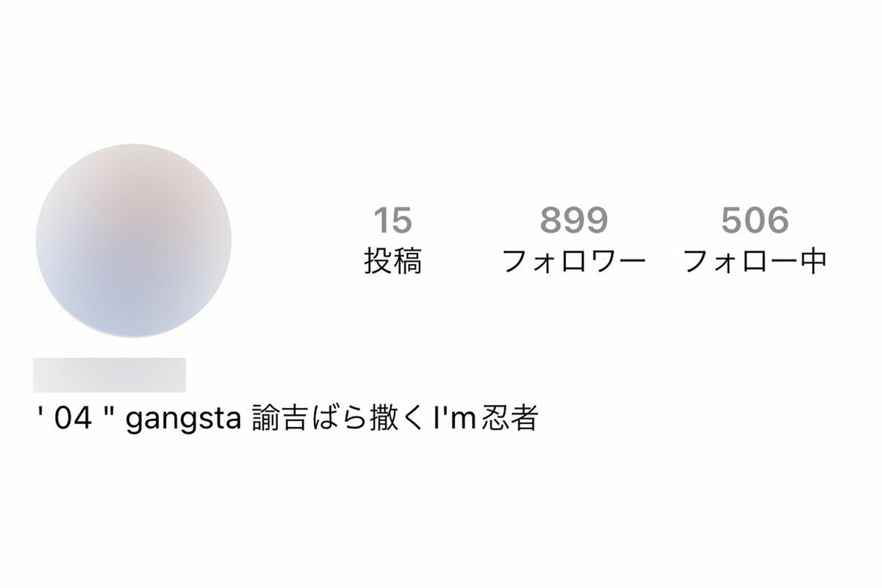882x588 pixels.
Task: Click the 中 character in フォロー中
Action: coord(814,261)
